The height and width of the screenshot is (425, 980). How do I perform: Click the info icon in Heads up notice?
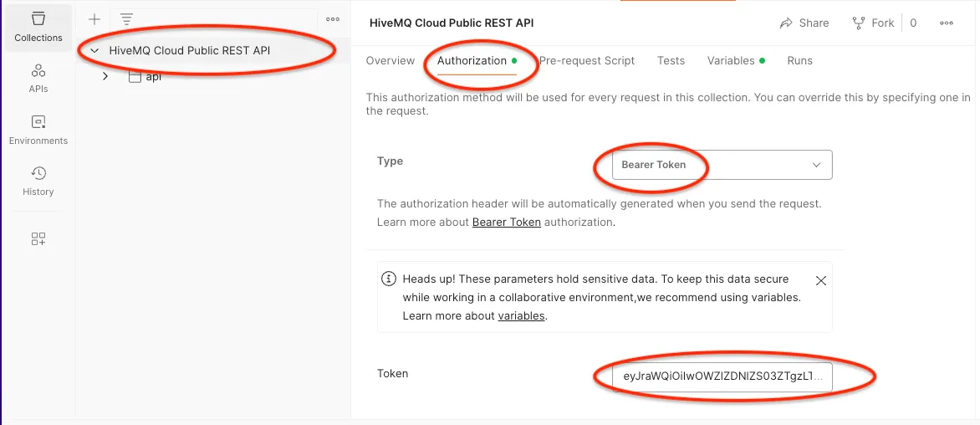(x=388, y=278)
